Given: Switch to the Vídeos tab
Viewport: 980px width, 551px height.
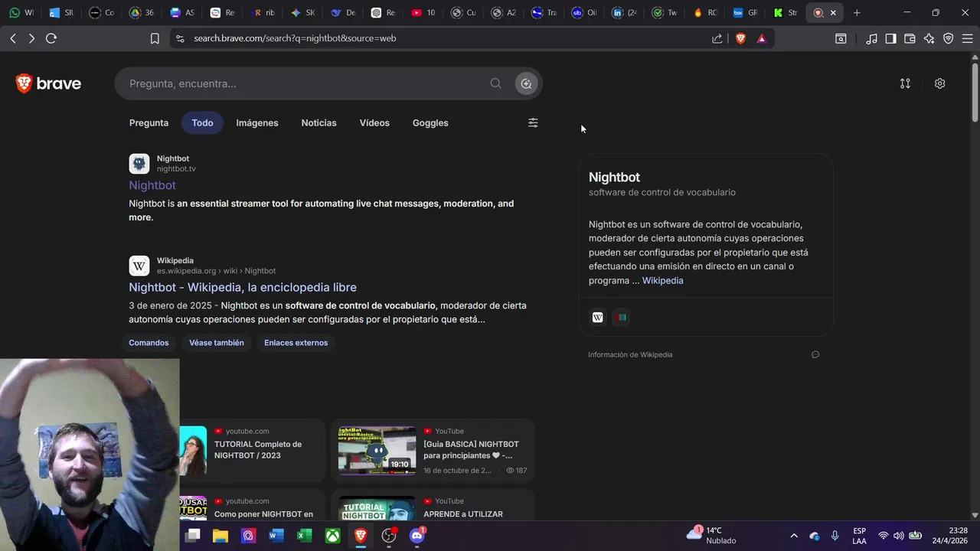Looking at the screenshot, I should [374, 122].
